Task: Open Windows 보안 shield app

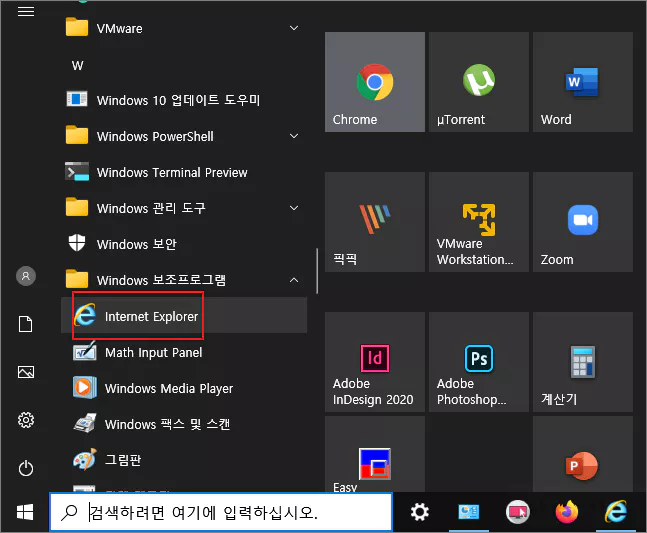Action: pos(184,244)
